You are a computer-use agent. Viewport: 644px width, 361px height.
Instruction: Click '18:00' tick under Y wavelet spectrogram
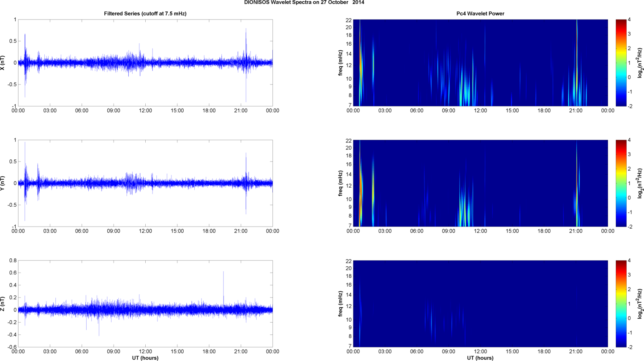(x=544, y=231)
